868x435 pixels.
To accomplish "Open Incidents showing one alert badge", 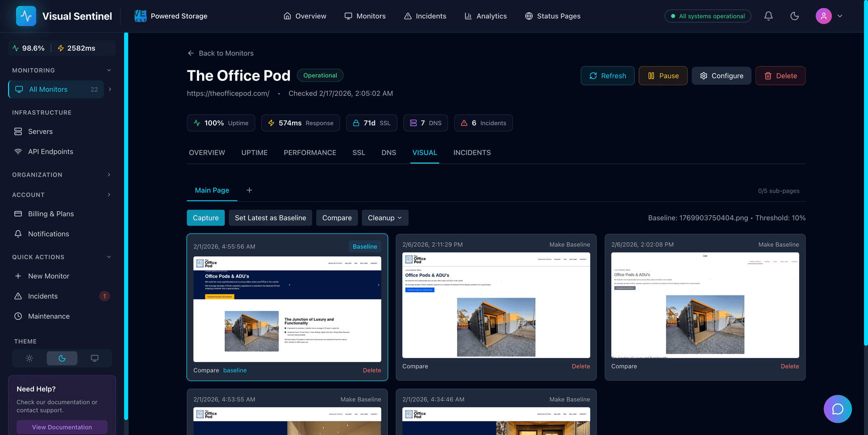I will coord(42,296).
